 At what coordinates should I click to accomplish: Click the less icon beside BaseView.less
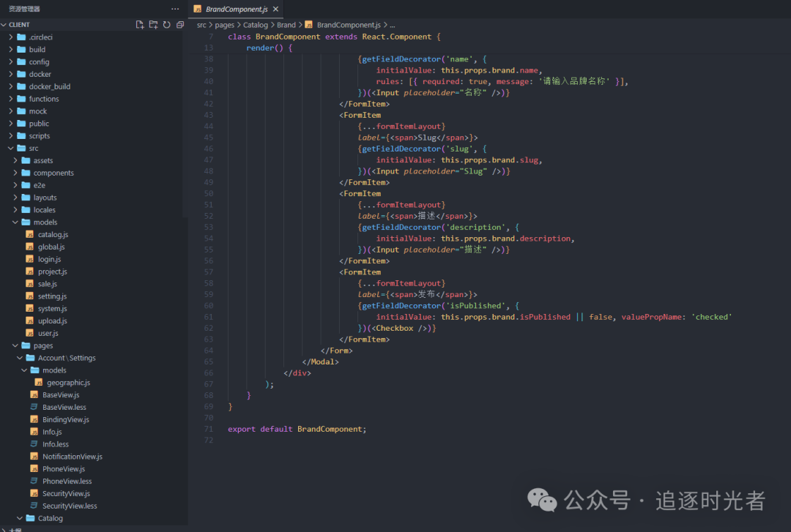(34, 407)
